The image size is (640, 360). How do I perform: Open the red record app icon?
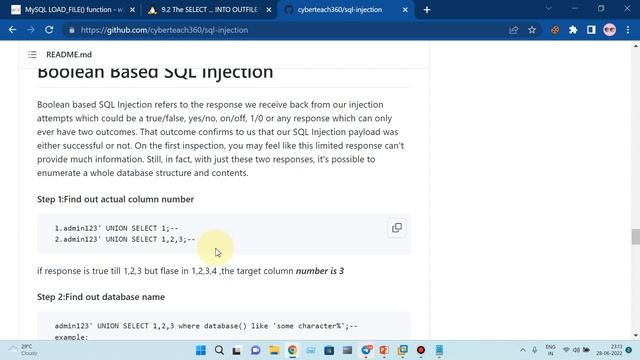[x=421, y=350]
